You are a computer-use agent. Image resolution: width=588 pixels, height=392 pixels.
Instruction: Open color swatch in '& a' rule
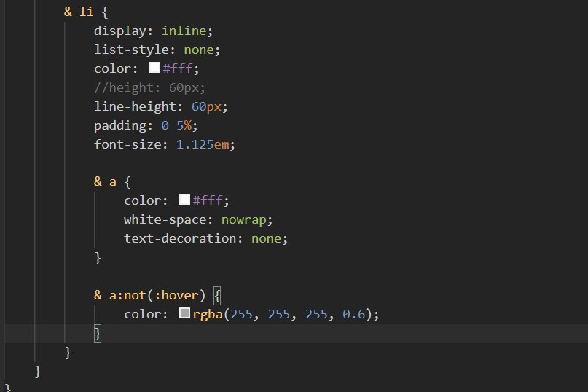coord(184,199)
